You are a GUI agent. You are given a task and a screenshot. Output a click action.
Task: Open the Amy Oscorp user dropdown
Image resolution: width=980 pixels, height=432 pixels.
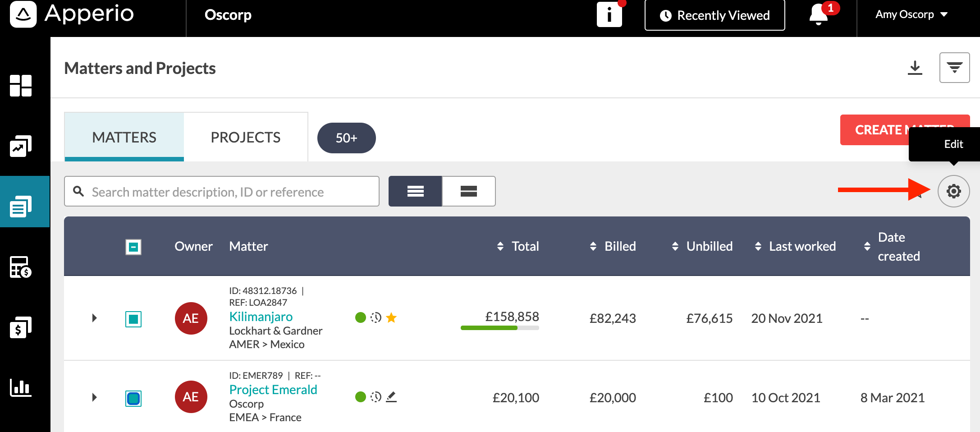[x=911, y=14]
